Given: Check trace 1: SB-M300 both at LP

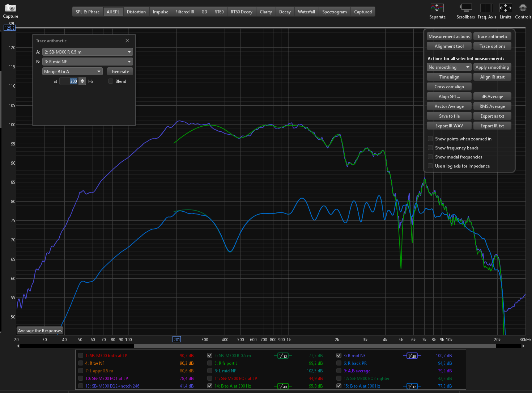Looking at the screenshot, I should pos(81,355).
